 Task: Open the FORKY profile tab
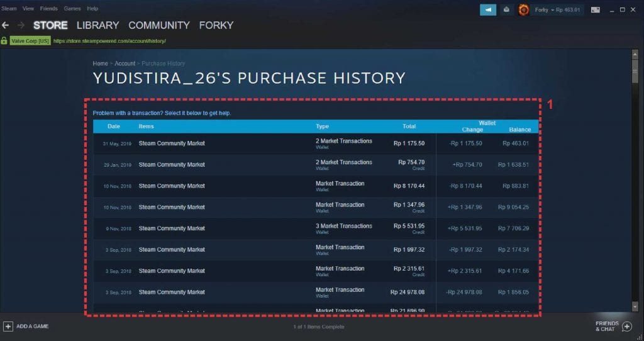tap(216, 25)
